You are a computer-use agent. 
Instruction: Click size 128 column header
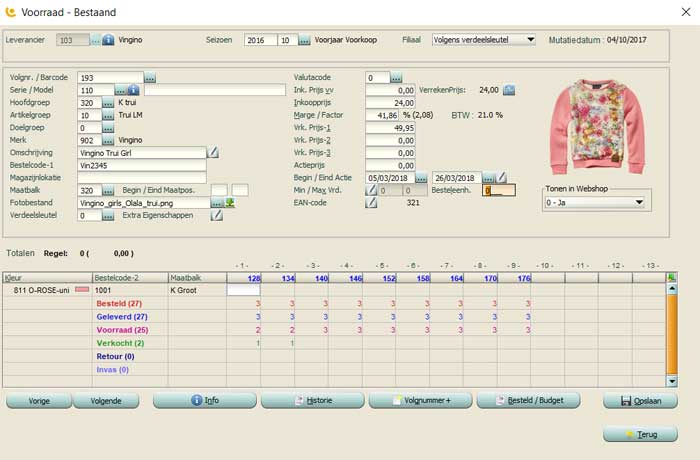pyautogui.click(x=244, y=278)
